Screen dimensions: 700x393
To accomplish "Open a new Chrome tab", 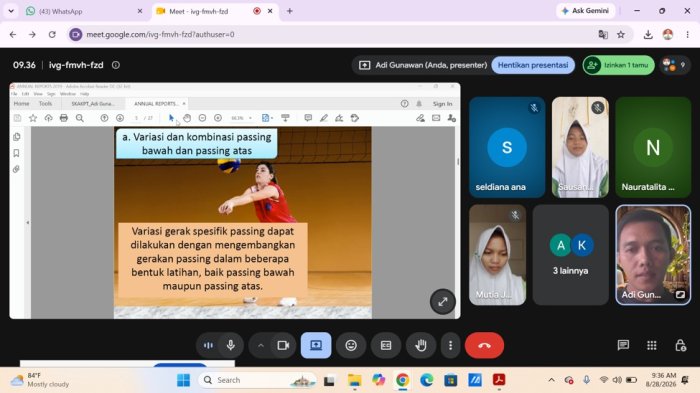I will coord(290,11).
